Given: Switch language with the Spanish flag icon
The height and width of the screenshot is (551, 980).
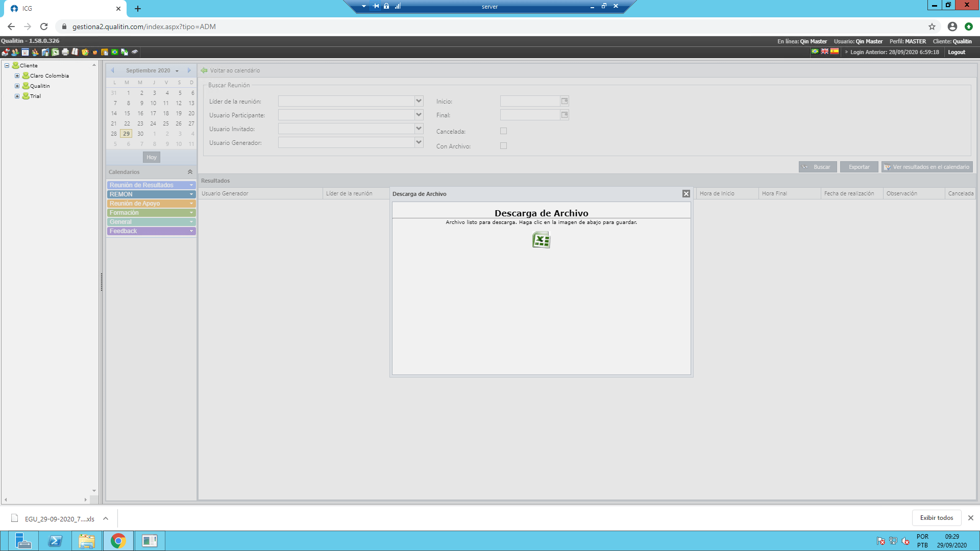Looking at the screenshot, I should (x=835, y=52).
